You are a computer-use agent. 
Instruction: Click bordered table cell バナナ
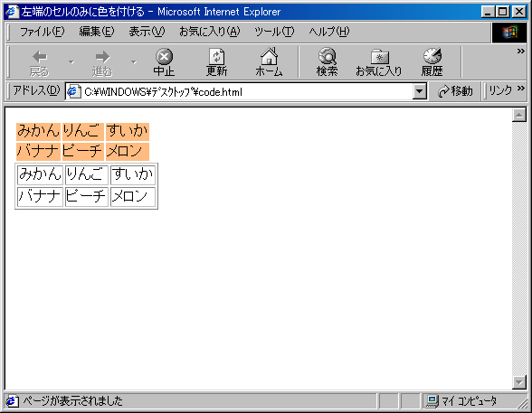[41, 196]
